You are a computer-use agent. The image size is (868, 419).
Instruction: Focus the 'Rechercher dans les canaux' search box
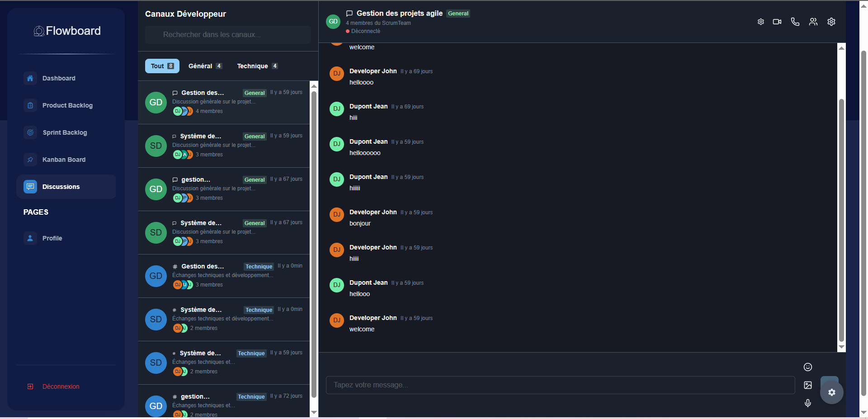pos(228,35)
